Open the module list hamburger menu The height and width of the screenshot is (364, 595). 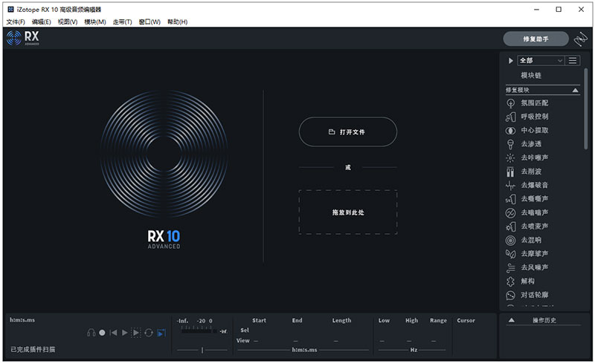pyautogui.click(x=573, y=61)
